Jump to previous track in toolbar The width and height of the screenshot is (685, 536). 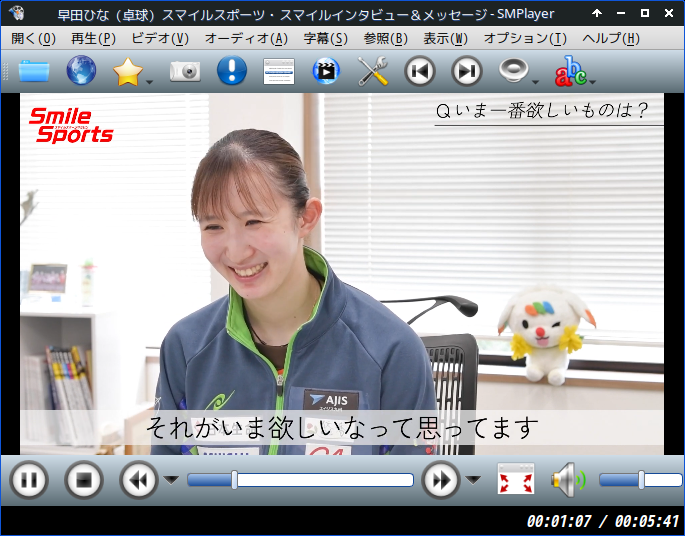tap(420, 71)
